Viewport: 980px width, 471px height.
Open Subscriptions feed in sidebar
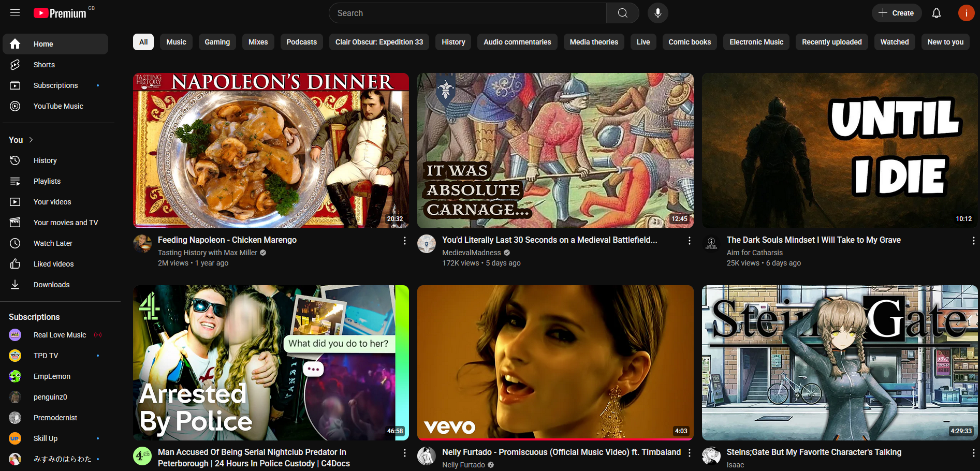[x=55, y=85]
